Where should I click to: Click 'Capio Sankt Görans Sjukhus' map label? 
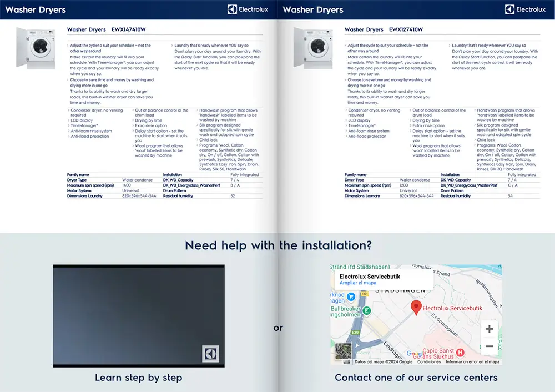[434, 353]
